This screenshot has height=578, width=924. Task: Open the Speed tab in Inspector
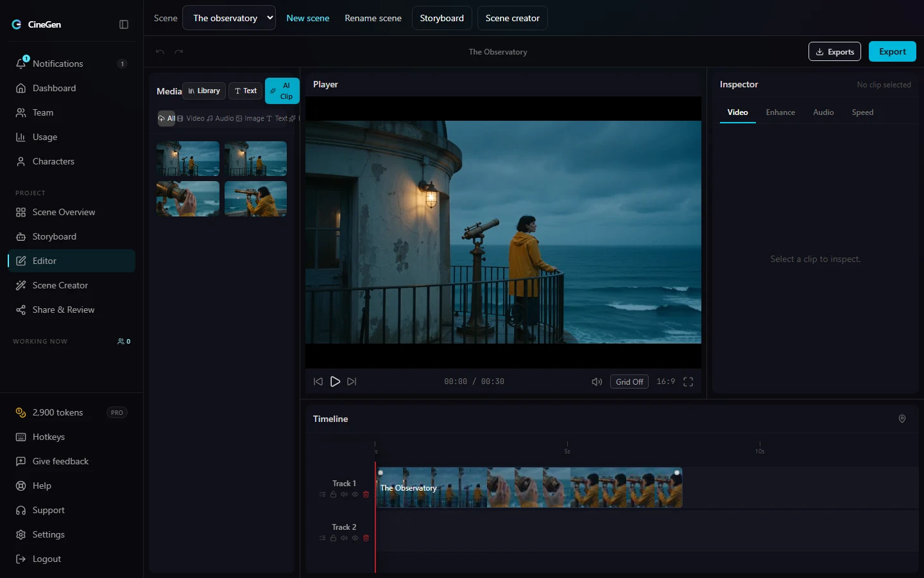tap(862, 112)
